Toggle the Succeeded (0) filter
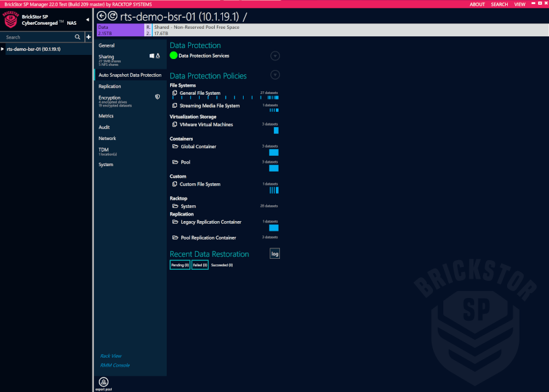 pos(222,265)
